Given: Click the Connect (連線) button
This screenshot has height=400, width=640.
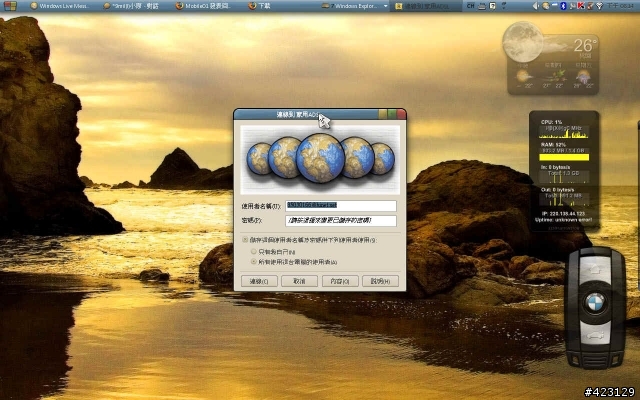Looking at the screenshot, I should coord(259,281).
